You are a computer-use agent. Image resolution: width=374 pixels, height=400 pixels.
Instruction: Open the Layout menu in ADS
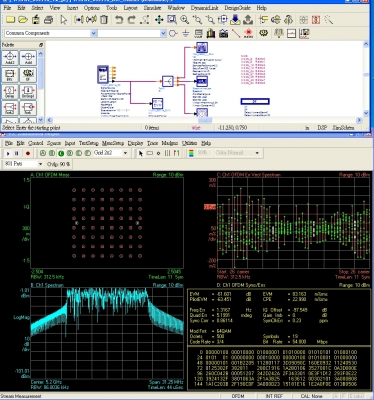click(x=130, y=8)
